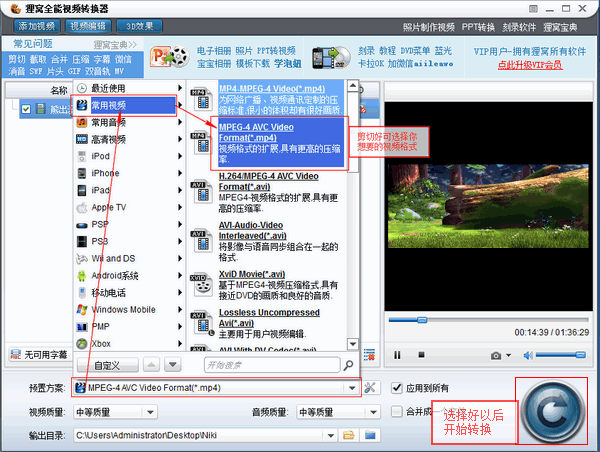Open the 最近使用 menu category
This screenshot has height=452, width=600.
[129, 88]
